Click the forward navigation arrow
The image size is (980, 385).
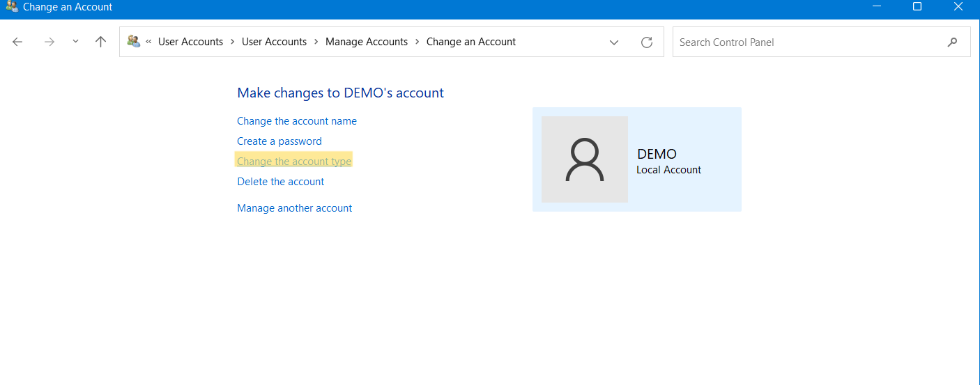tap(49, 42)
